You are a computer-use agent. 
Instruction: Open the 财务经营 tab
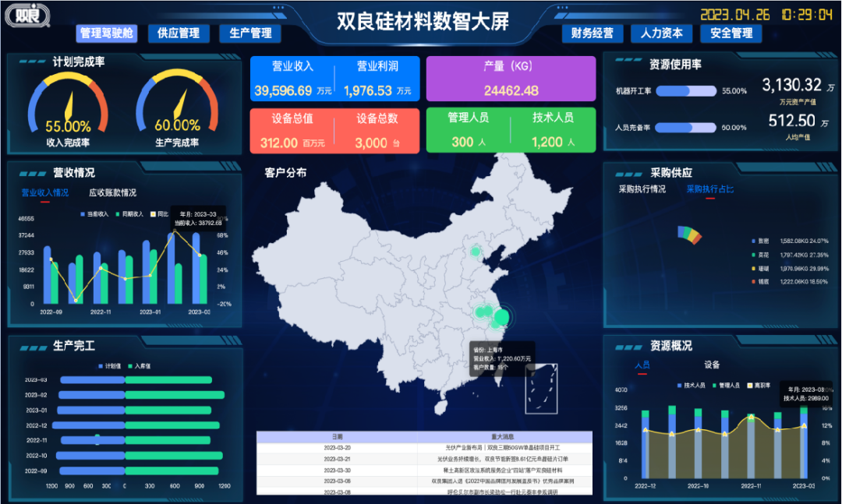[593, 33]
